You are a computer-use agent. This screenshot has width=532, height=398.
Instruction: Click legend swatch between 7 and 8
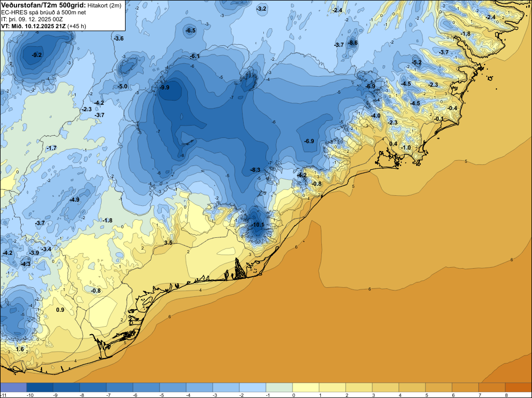click(x=492, y=387)
